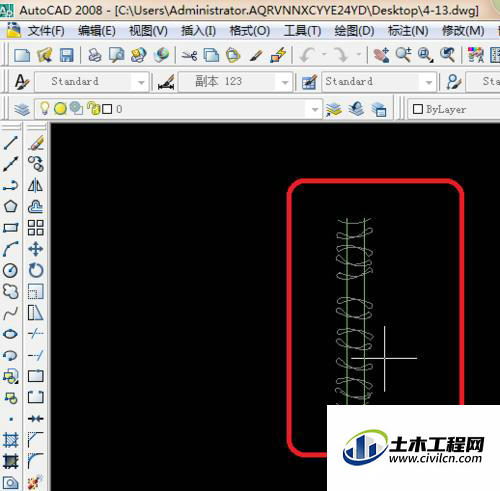Click the Save toolbar button

(66, 55)
